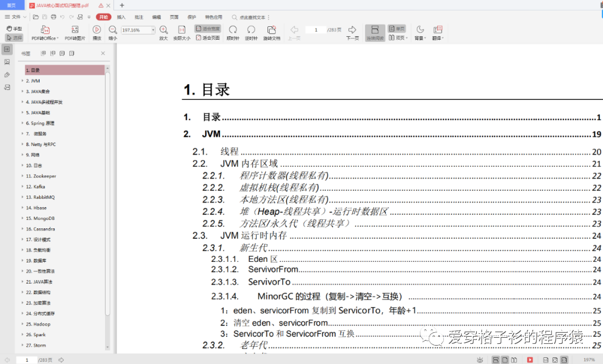Image resolution: width=603 pixels, height=364 pixels.
Task: Select the 开始 ribbon tab
Action: tap(103, 17)
